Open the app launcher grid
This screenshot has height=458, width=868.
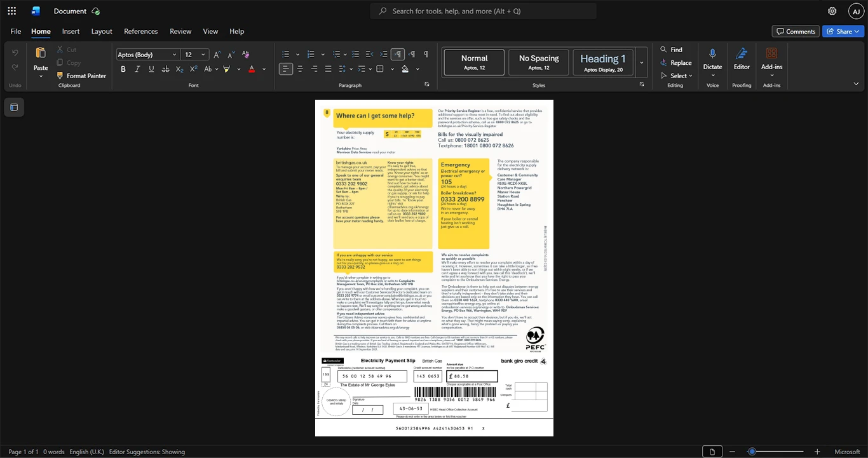[11, 11]
